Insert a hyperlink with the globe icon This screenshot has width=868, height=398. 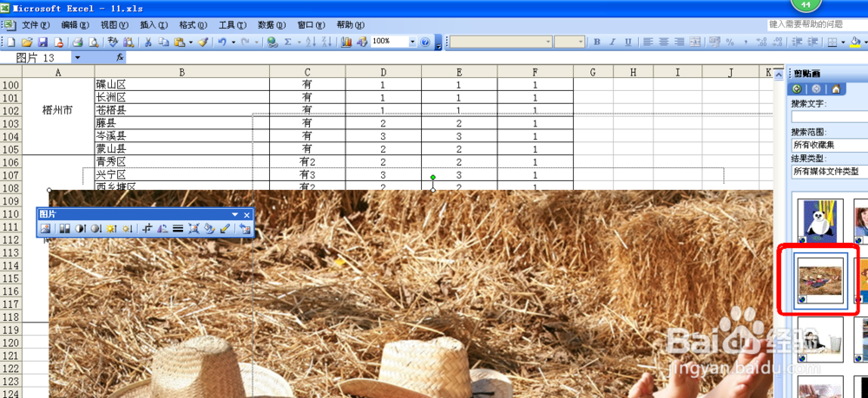pos(272,42)
